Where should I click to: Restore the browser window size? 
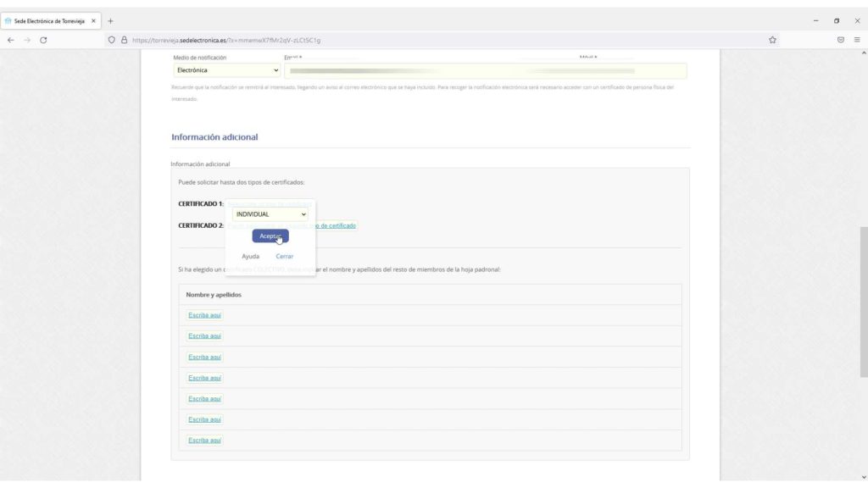pos(837,21)
